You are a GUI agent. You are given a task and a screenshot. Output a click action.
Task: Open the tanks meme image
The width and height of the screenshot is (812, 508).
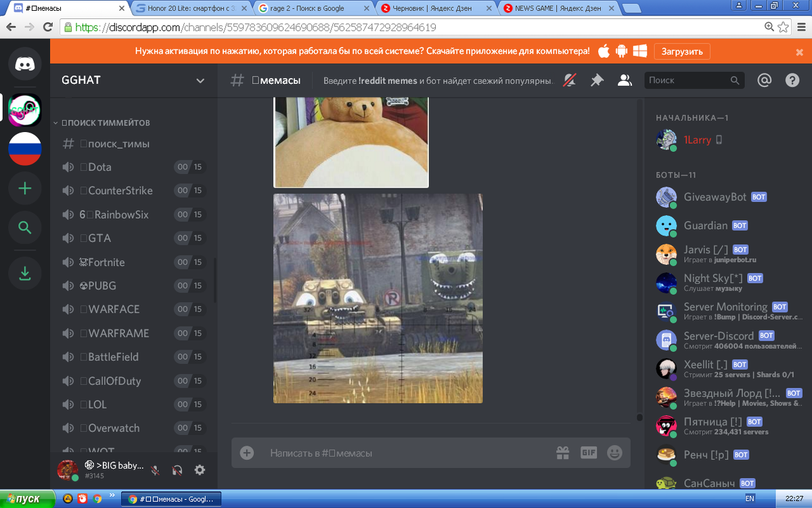(378, 299)
